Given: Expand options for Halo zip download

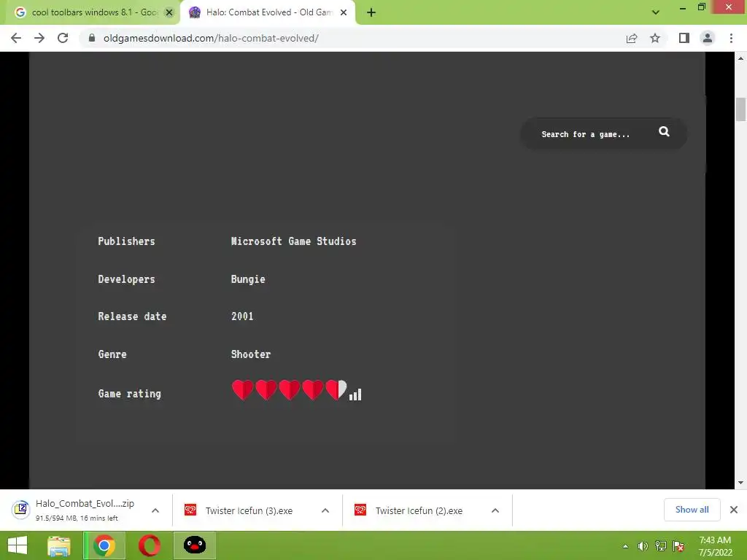Looking at the screenshot, I should pos(155,510).
